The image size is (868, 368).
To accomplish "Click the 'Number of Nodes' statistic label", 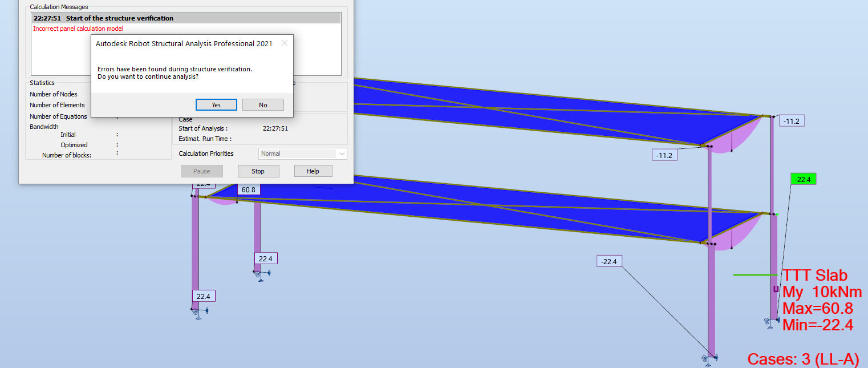I will [x=54, y=94].
